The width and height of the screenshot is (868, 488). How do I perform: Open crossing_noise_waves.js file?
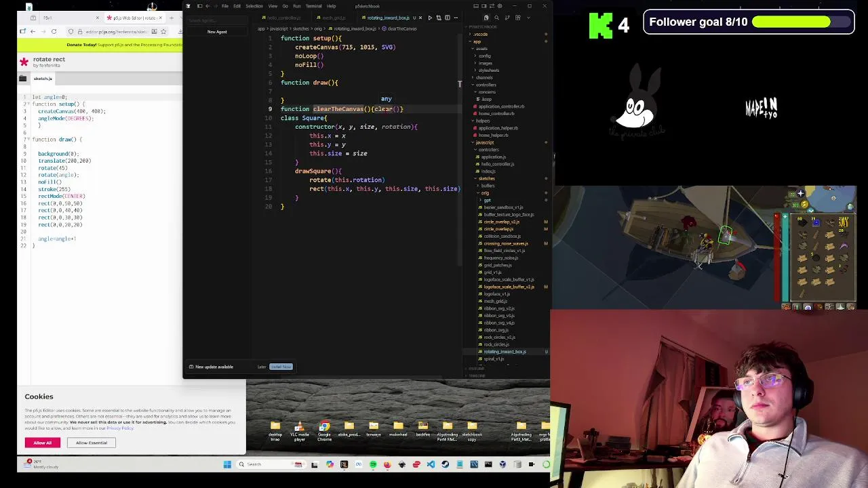506,243
